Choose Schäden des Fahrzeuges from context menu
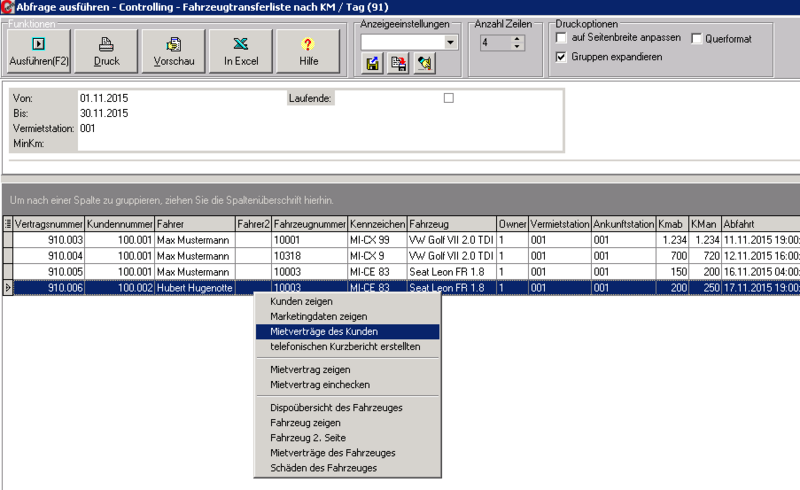Viewport: 800px width, 490px height. tap(324, 467)
